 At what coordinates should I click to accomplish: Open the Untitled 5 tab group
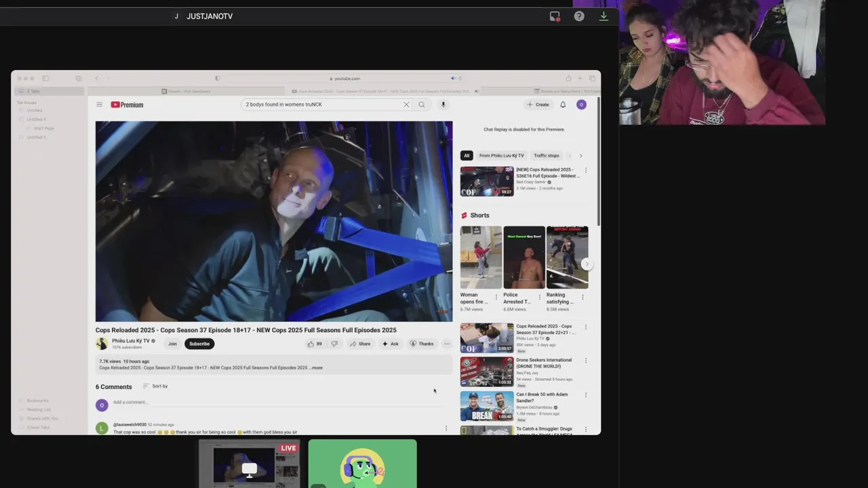point(37,138)
